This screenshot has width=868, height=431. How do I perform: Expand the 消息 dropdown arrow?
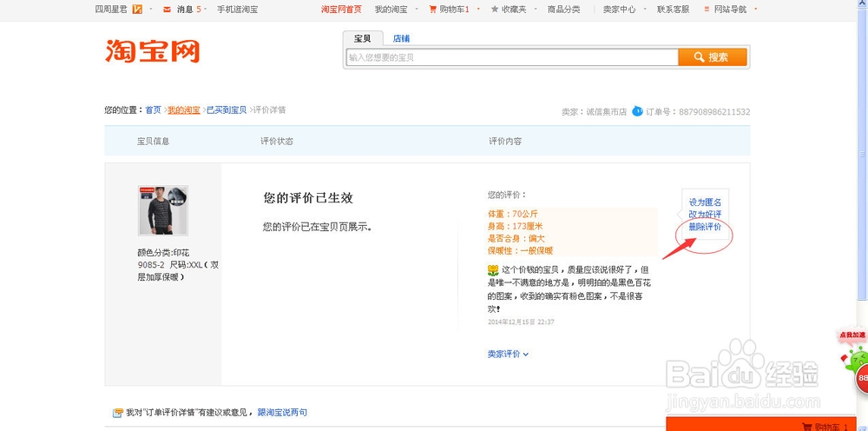(x=207, y=10)
